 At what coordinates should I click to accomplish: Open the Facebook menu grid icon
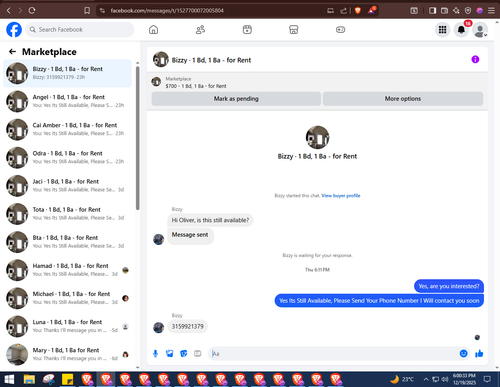(442, 30)
